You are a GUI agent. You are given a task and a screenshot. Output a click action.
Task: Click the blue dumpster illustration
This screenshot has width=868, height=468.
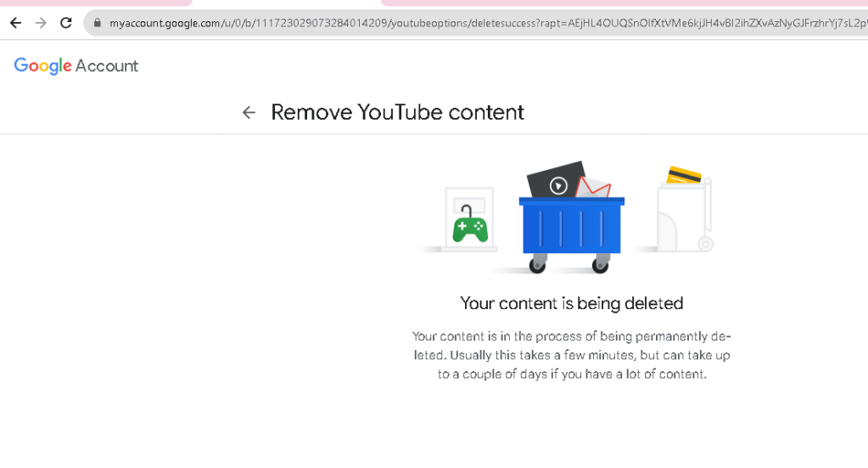[571, 217]
